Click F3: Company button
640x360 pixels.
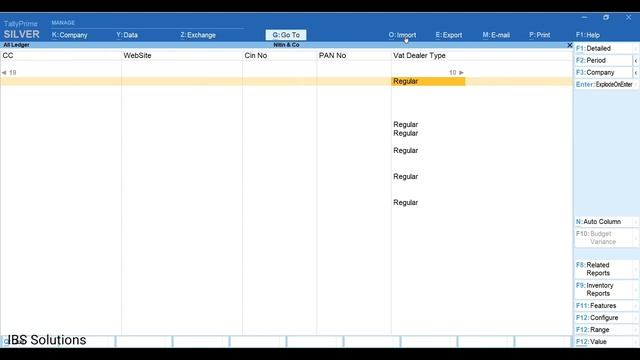[x=604, y=72]
